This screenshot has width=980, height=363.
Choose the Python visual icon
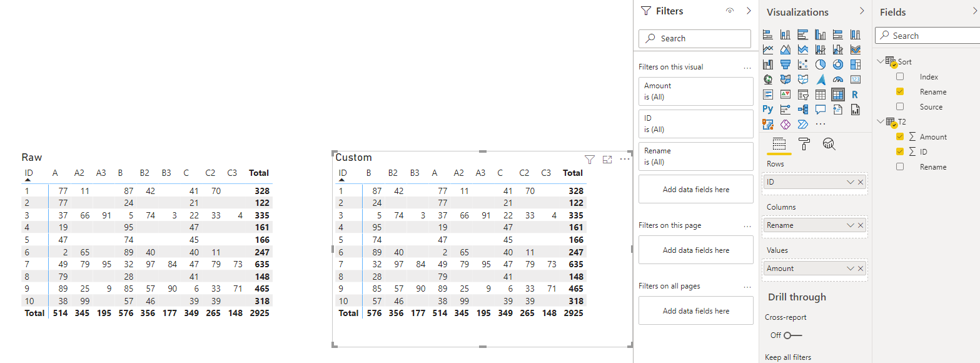click(x=768, y=110)
